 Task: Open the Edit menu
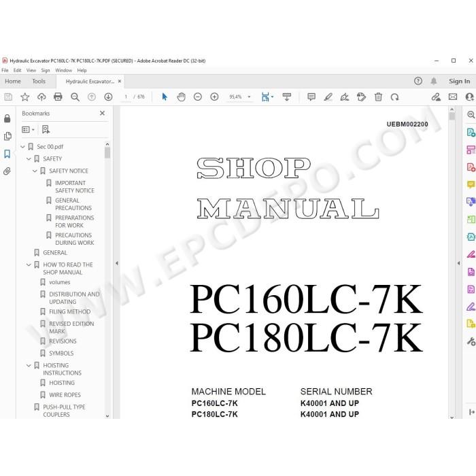(x=17, y=70)
